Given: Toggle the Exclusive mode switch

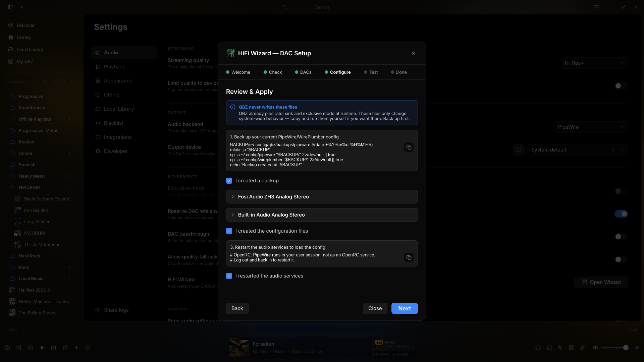Looking at the screenshot, I should tap(621, 191).
